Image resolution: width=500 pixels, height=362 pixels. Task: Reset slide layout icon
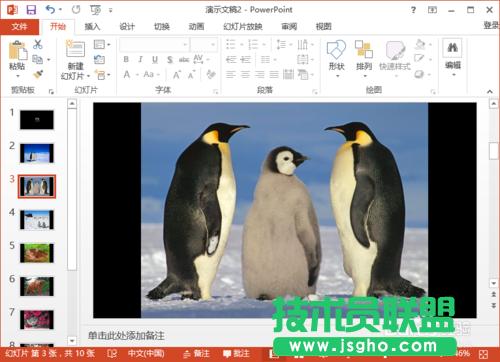click(99, 60)
